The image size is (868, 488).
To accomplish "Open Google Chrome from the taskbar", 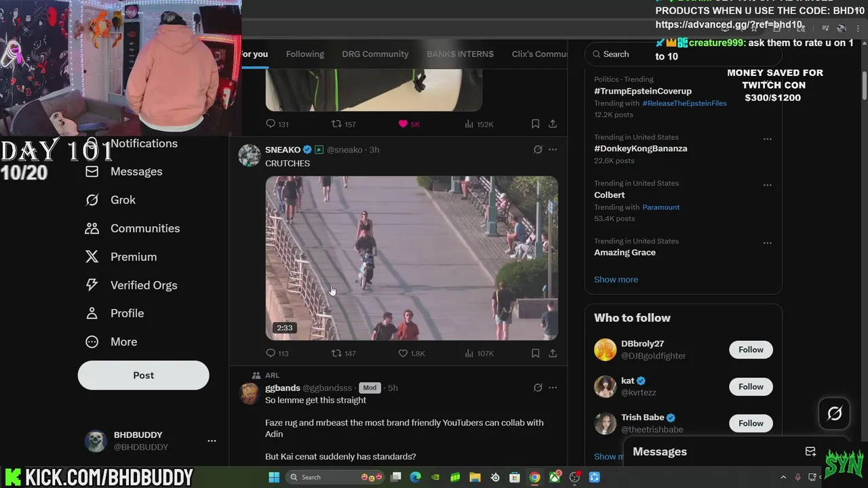I will [535, 477].
